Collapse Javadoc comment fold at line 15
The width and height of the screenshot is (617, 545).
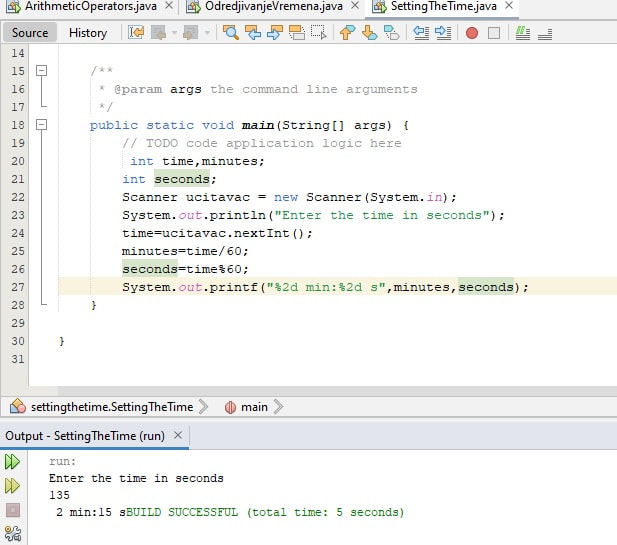tap(41, 70)
